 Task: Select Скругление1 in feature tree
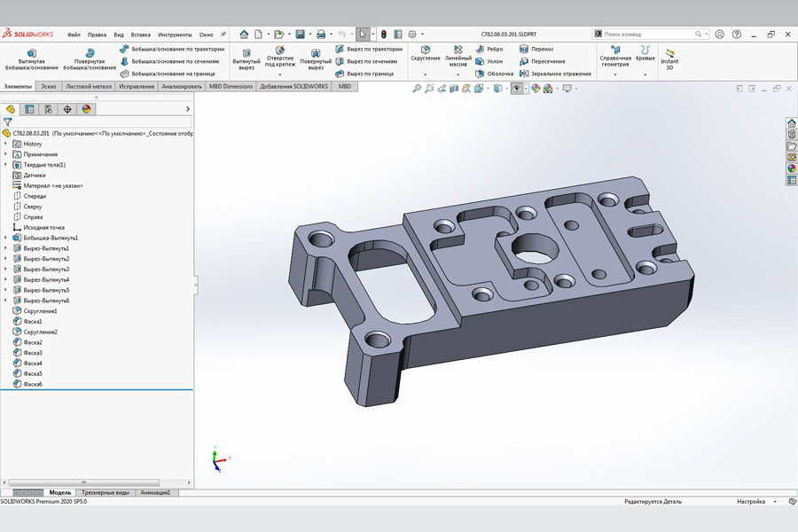(40, 311)
